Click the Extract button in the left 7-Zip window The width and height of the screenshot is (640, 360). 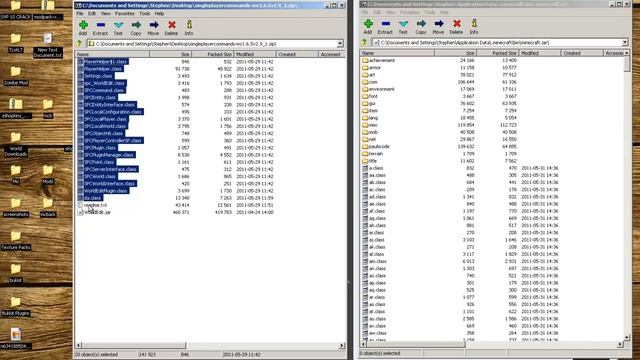pos(100,28)
